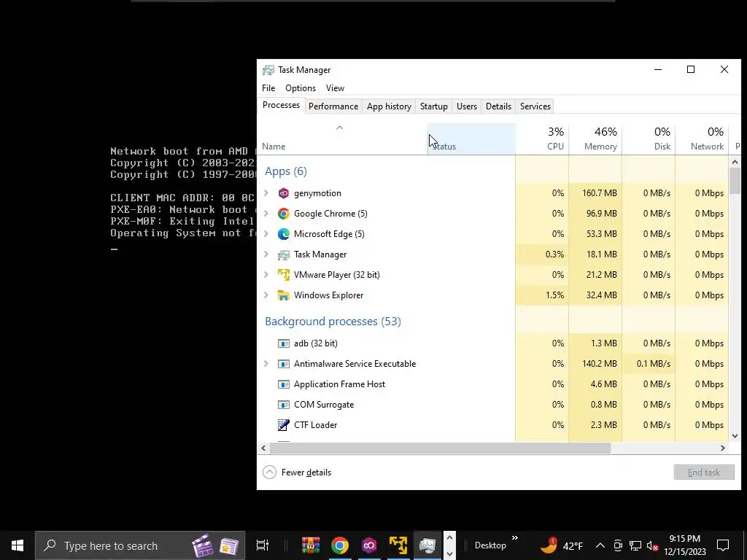Sort processes by Network column header
Screen dimensions: 747x560
click(x=702, y=139)
